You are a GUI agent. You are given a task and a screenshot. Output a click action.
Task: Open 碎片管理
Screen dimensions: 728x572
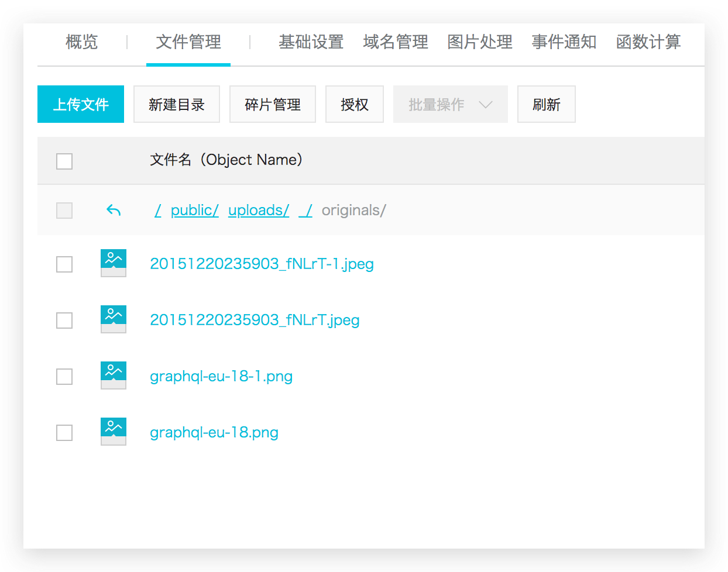273,104
